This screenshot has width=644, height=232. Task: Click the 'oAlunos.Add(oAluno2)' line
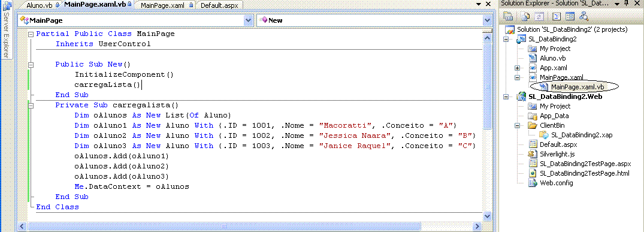click(122, 166)
